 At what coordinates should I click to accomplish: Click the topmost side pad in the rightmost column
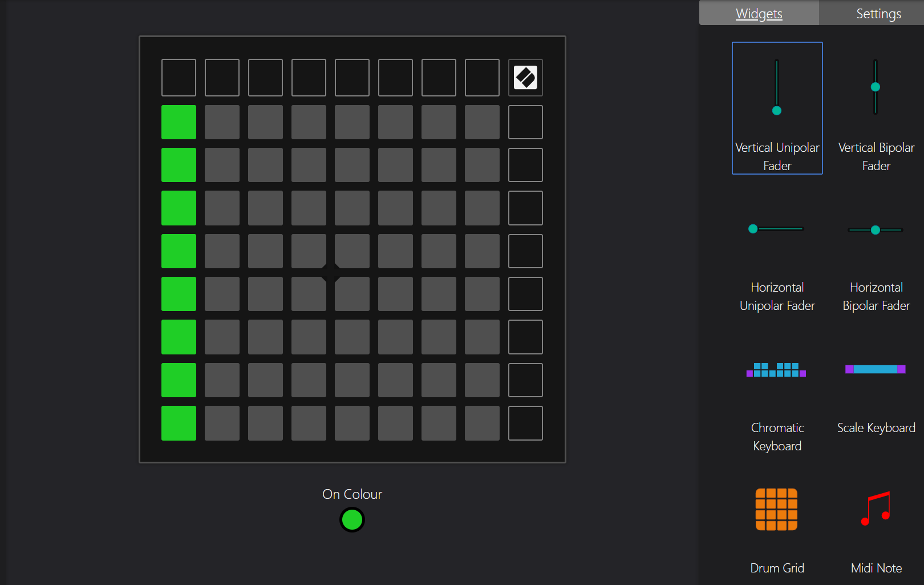[x=525, y=122]
